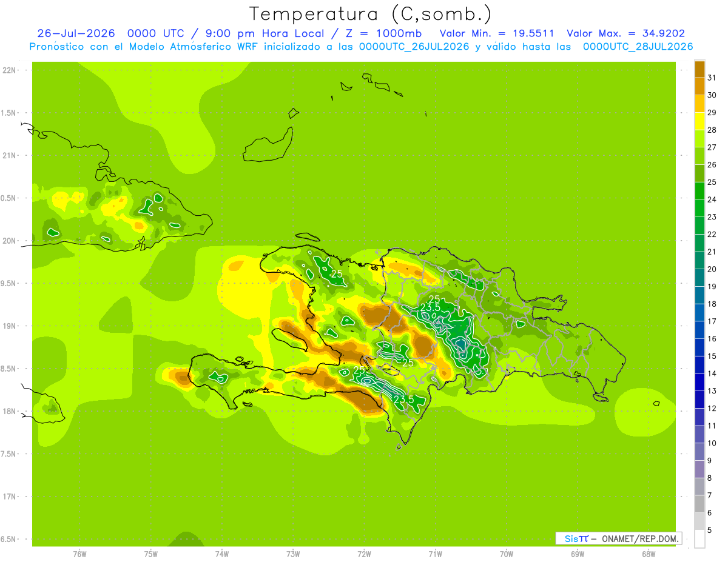
Task: Click the "Valor Max. = 34.9202" value
Action: [626, 33]
